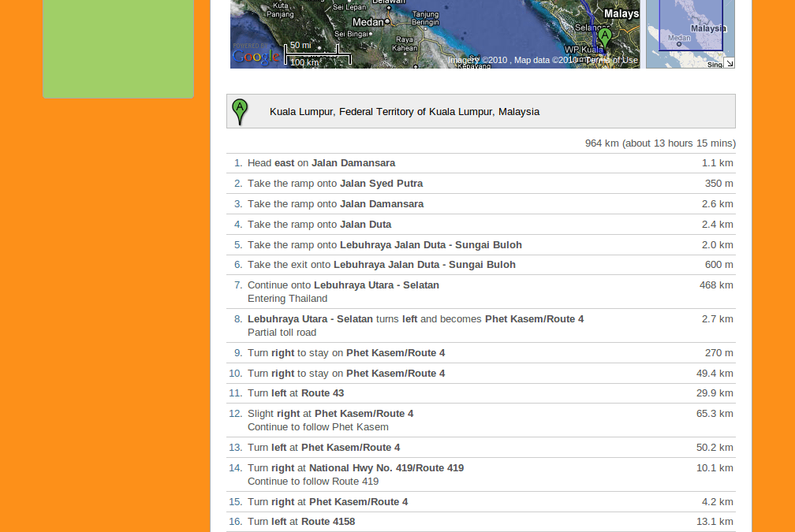Select step 2 ramp onto Jalan Syed Putra
795x532 pixels.
click(480, 184)
